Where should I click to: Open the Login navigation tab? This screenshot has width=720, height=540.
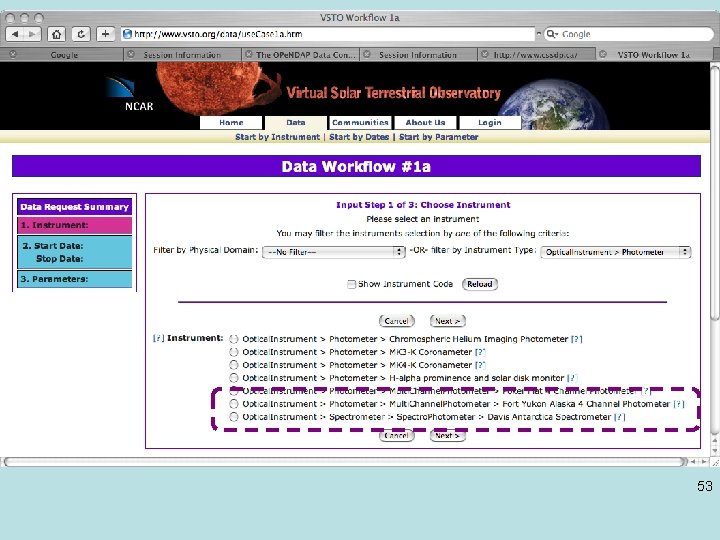coord(489,123)
